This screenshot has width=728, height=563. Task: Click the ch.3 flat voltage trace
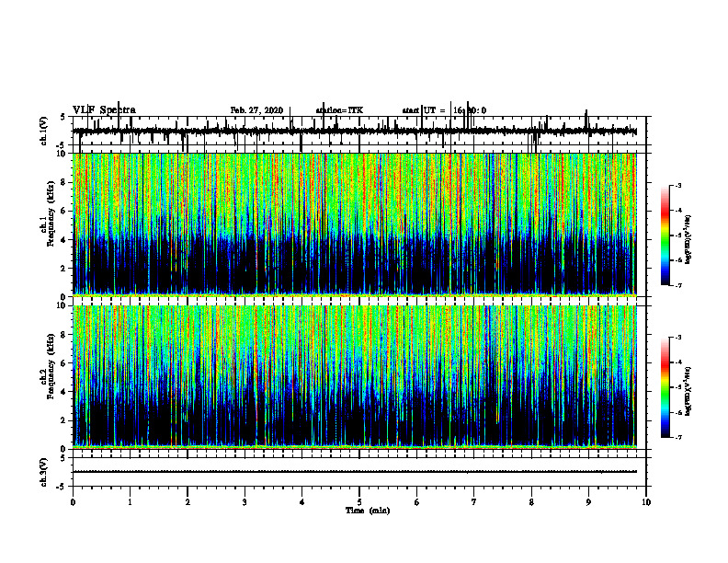click(x=355, y=472)
